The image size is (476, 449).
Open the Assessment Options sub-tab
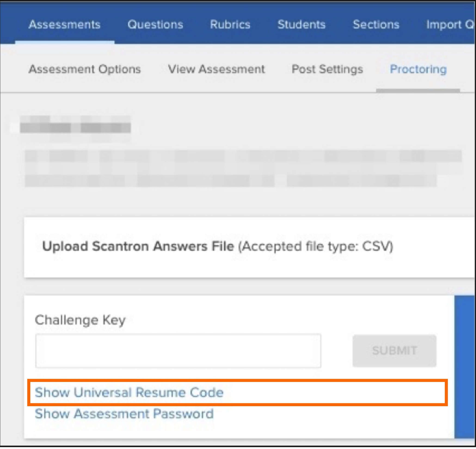pos(85,69)
